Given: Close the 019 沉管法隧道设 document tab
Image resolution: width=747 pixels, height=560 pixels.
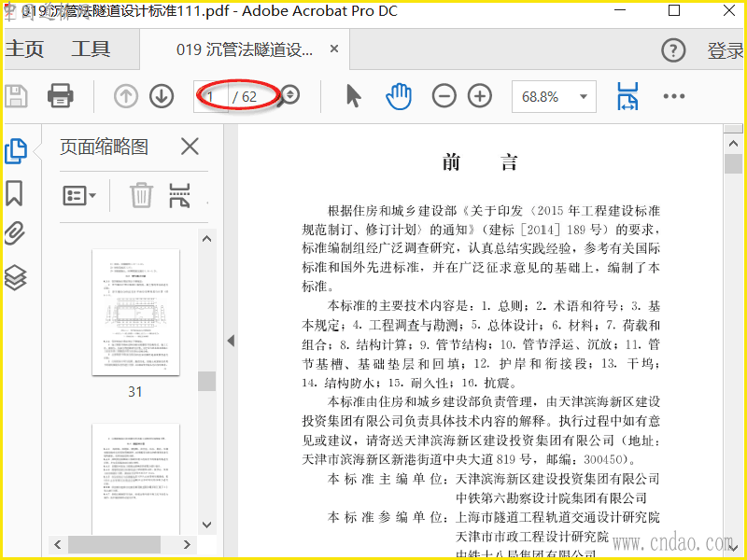Looking at the screenshot, I should (x=334, y=49).
